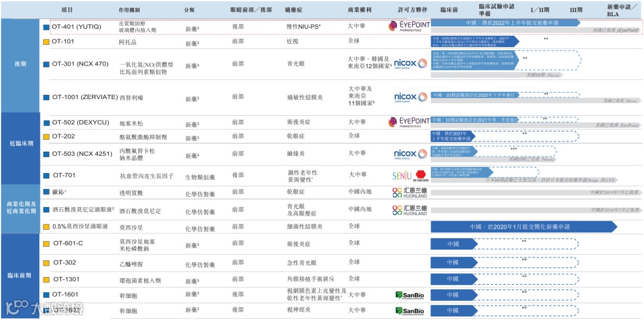Viewport: 644px width, 320px height.
Task: Click the Huonland logo in the 歐沁 row
Action: (x=410, y=192)
